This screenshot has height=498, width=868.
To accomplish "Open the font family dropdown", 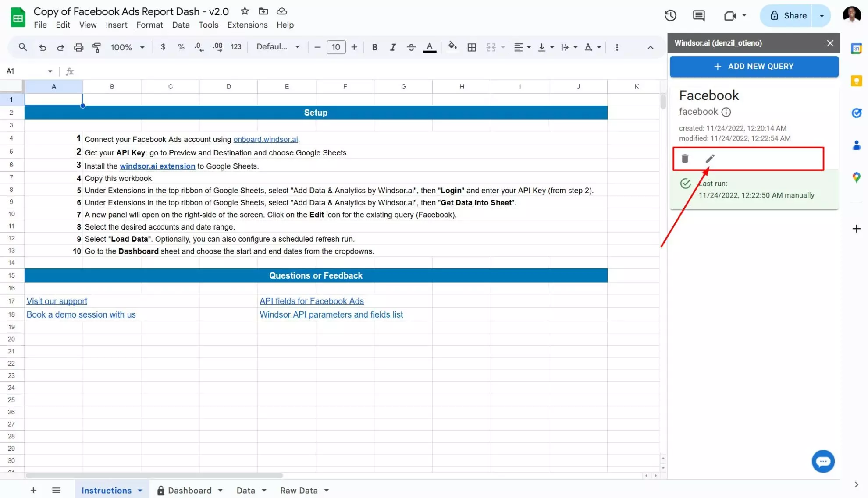I will (x=278, y=47).
